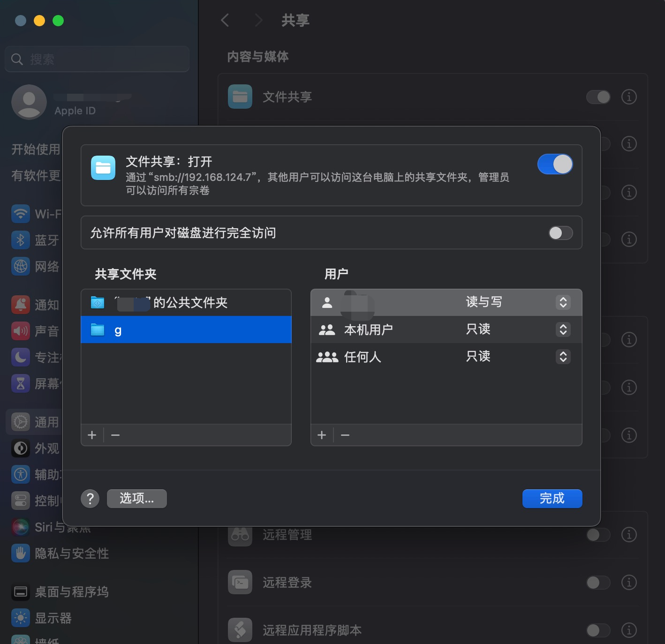Viewport: 665px width, 644px height.
Task: Click the 通知 bell icon in sidebar
Action: click(x=21, y=305)
